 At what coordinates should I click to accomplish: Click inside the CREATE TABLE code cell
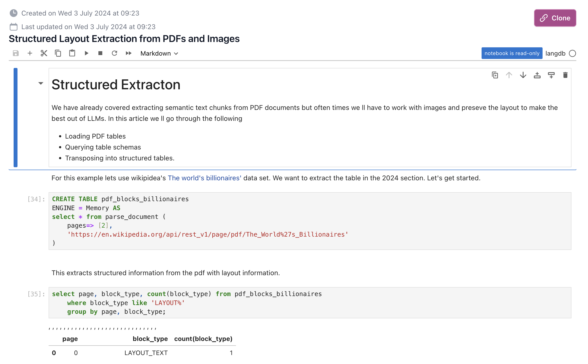[310, 221]
